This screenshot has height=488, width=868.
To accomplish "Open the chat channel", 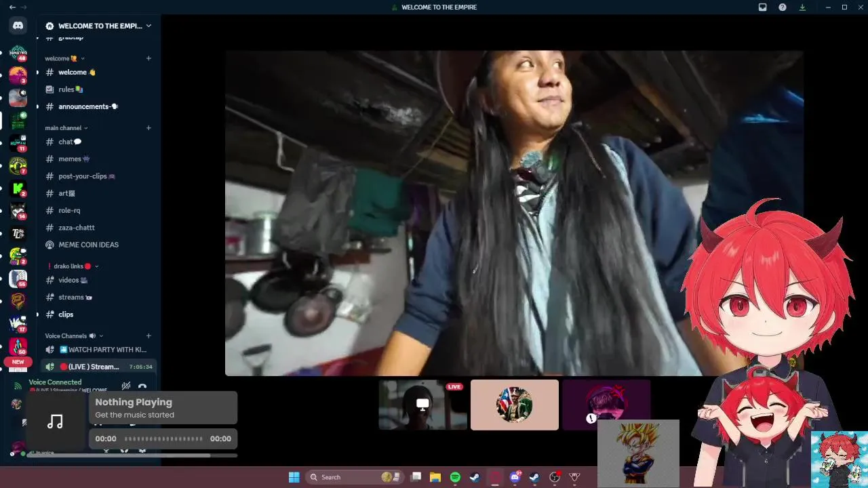I will coord(99,142).
